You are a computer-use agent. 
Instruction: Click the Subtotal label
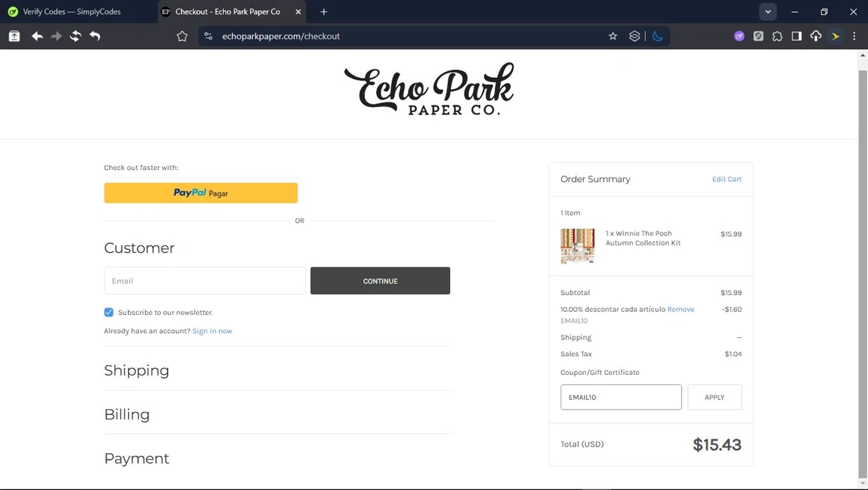[575, 293]
